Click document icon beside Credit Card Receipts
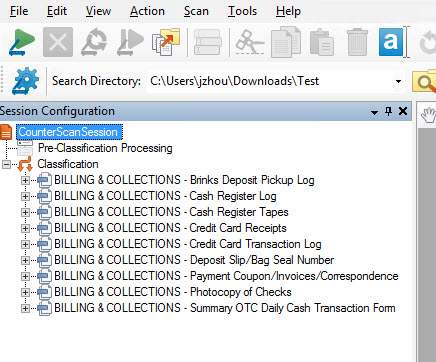The width and height of the screenshot is (436, 362). click(x=44, y=228)
